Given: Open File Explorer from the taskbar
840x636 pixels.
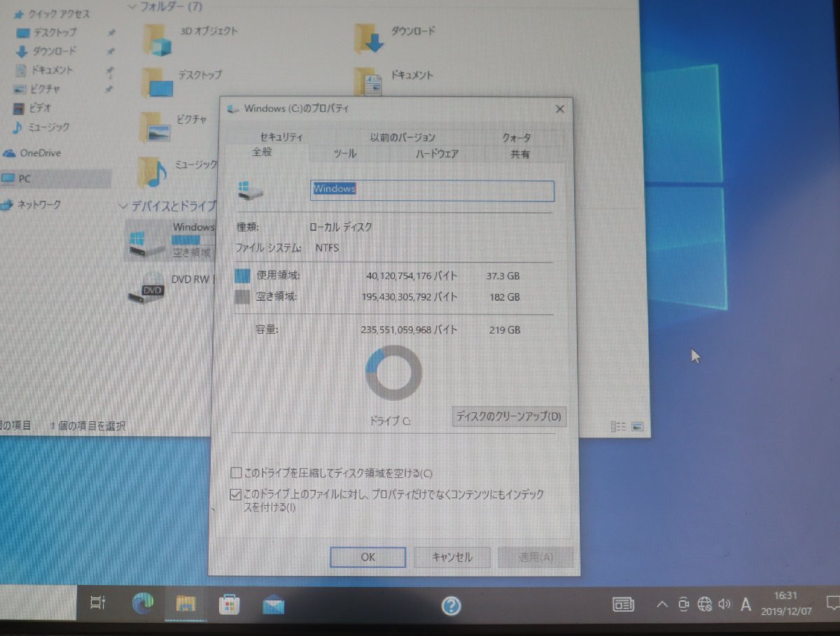Looking at the screenshot, I should (185, 603).
